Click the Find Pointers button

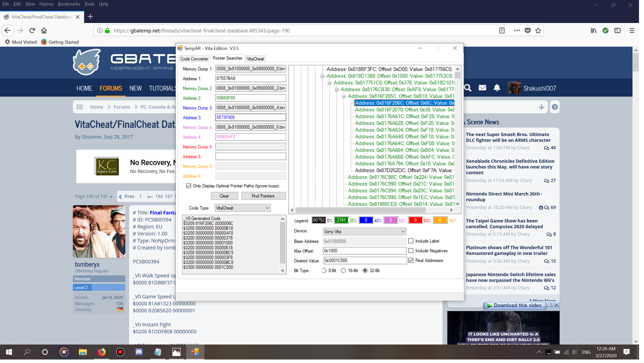pyautogui.click(x=263, y=196)
